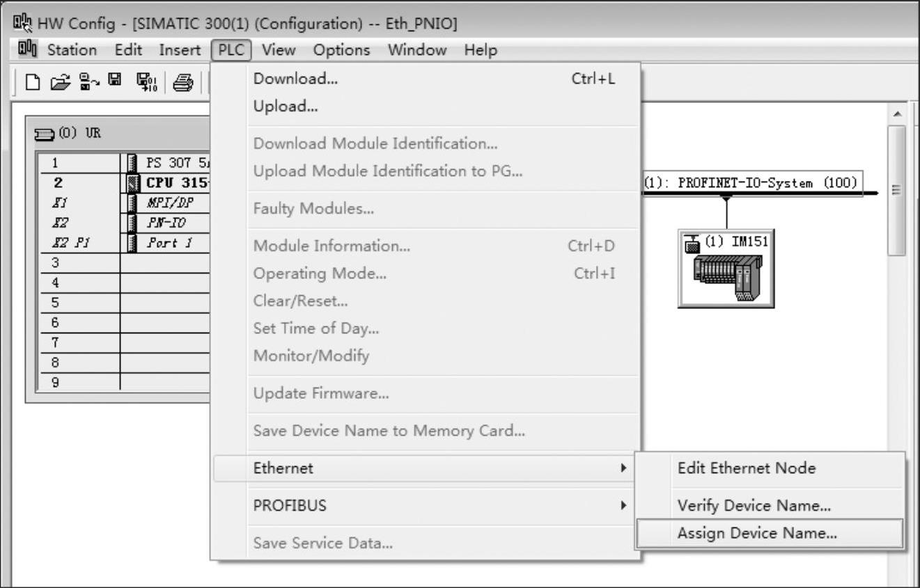Expand the PROFIBUS submenu
Viewport: 920px width, 588px height.
pos(426,505)
